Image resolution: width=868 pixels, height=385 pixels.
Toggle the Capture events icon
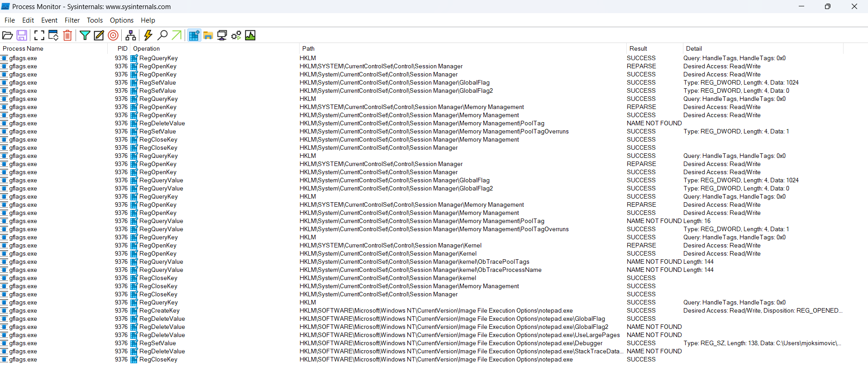(39, 35)
